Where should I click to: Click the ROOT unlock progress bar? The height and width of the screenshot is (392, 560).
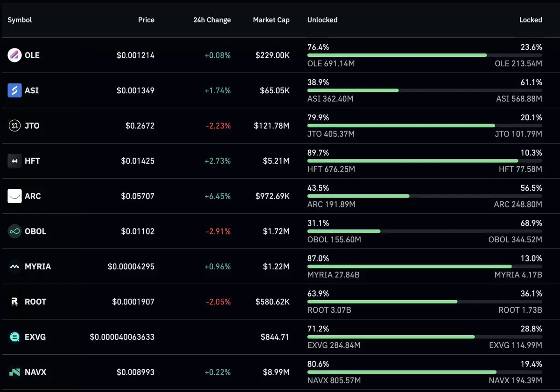425,302
